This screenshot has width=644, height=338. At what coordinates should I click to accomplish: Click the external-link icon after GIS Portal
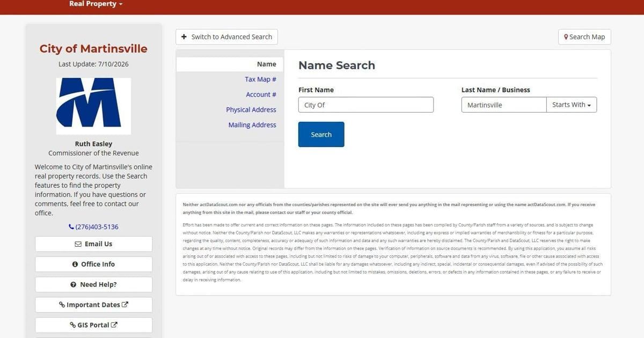[114, 325]
